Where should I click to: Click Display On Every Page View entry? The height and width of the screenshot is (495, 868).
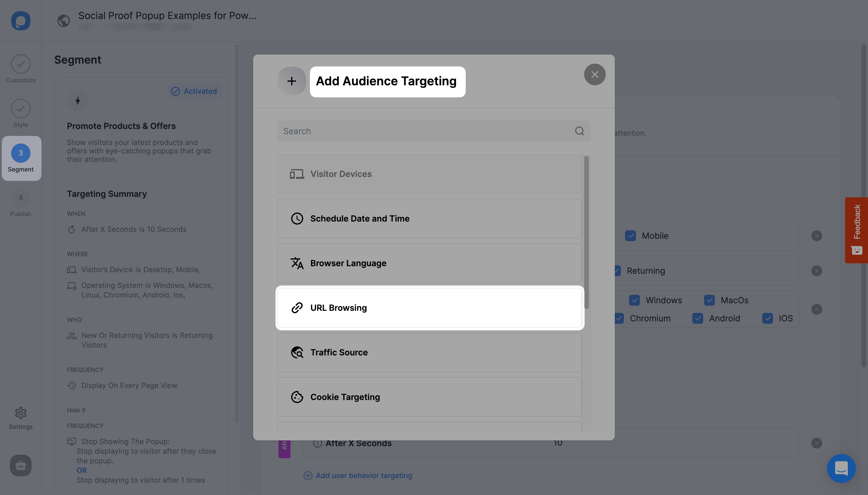point(130,385)
